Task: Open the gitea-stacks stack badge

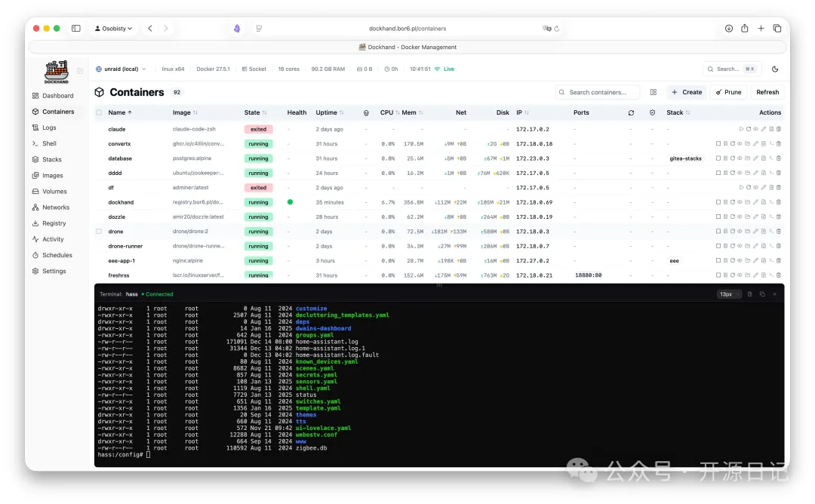Action: point(685,158)
